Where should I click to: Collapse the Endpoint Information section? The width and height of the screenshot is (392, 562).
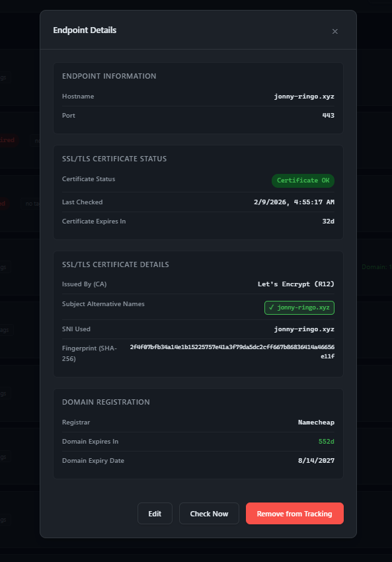coord(108,76)
